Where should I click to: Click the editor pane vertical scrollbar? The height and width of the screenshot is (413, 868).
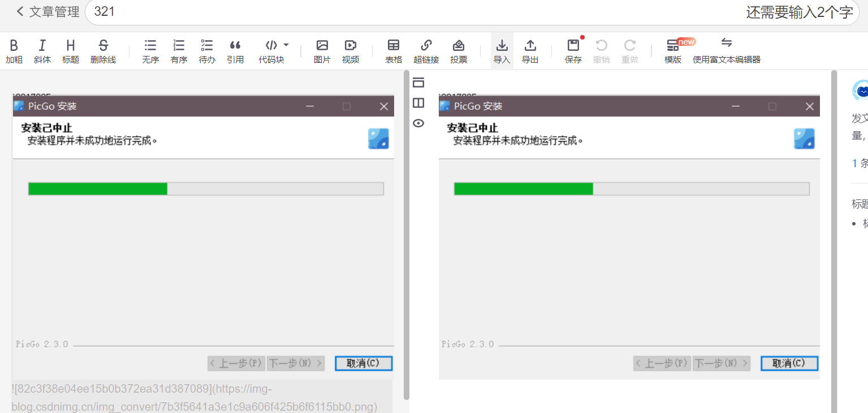click(x=406, y=235)
